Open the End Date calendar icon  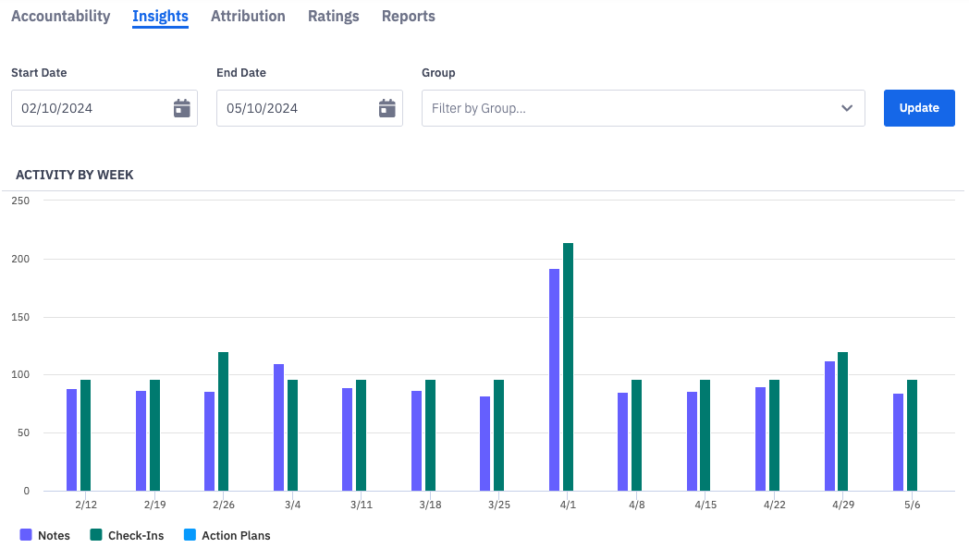coord(387,108)
